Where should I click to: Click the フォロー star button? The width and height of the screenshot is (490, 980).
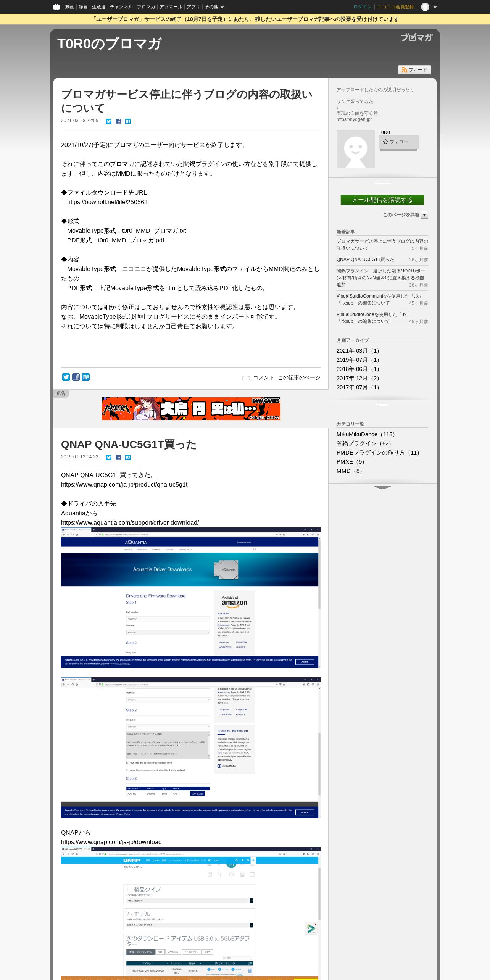coord(398,142)
